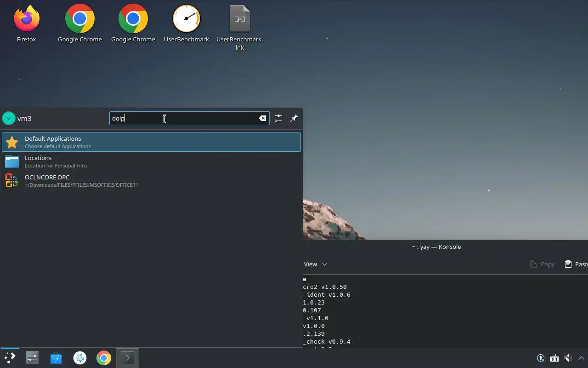Click Copy button in Konsole toolbar

(x=542, y=264)
